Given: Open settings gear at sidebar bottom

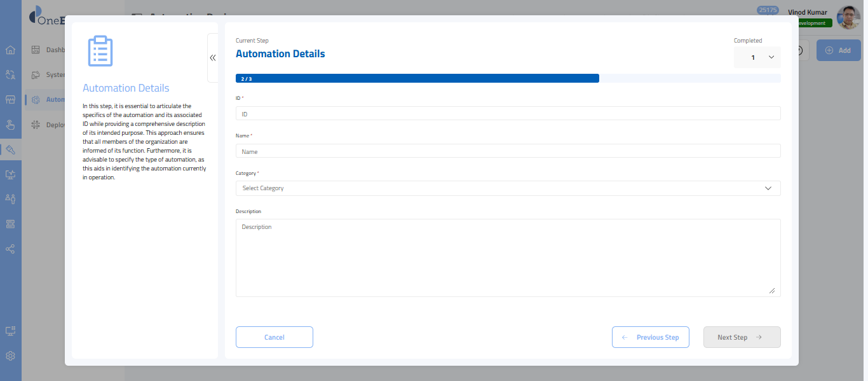Looking at the screenshot, I should click(10, 356).
